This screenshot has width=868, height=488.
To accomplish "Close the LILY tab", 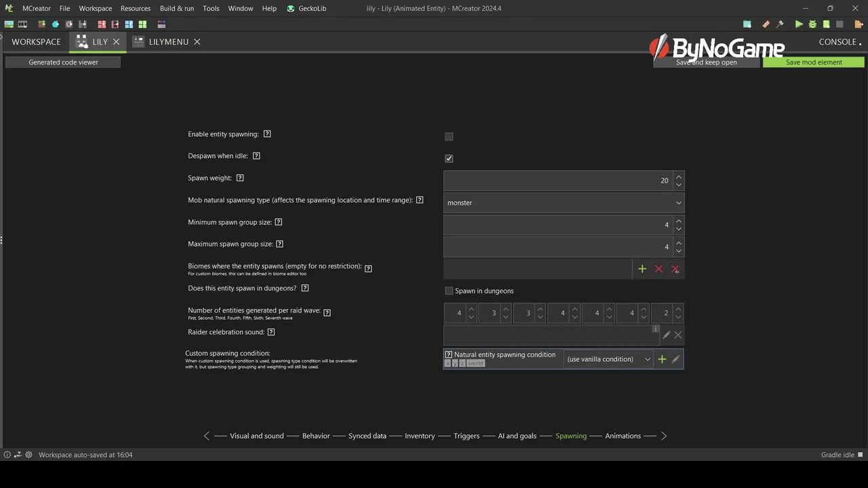I will [116, 41].
